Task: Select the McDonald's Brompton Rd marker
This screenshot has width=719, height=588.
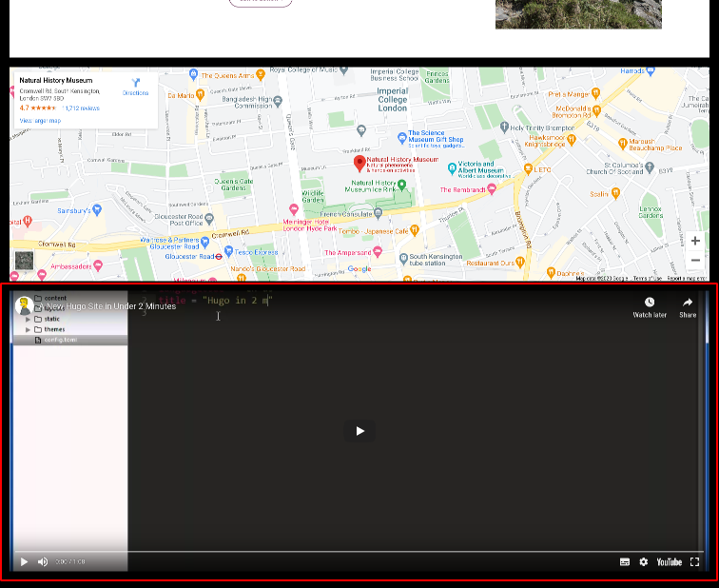Action: click(x=596, y=110)
